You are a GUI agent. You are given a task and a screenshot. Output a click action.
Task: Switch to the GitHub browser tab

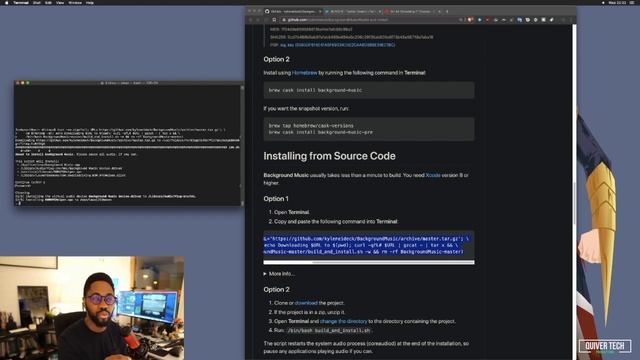[292, 11]
